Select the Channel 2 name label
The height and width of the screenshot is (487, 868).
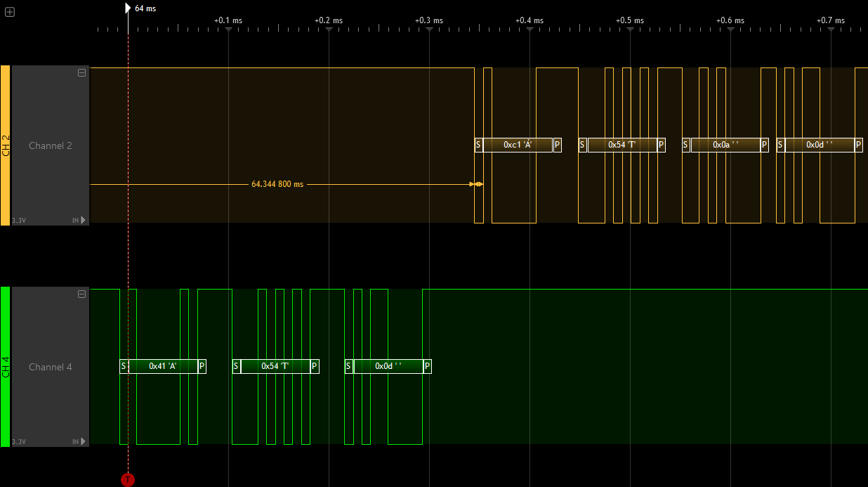point(50,145)
